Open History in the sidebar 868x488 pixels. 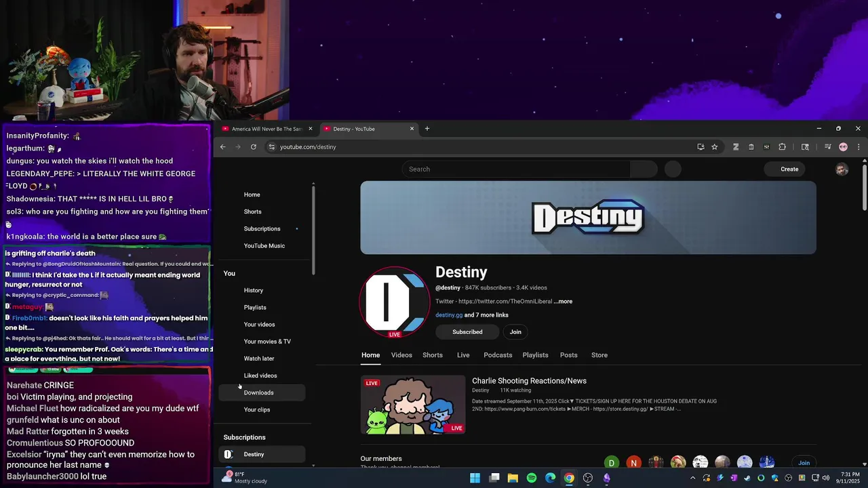tap(262, 290)
